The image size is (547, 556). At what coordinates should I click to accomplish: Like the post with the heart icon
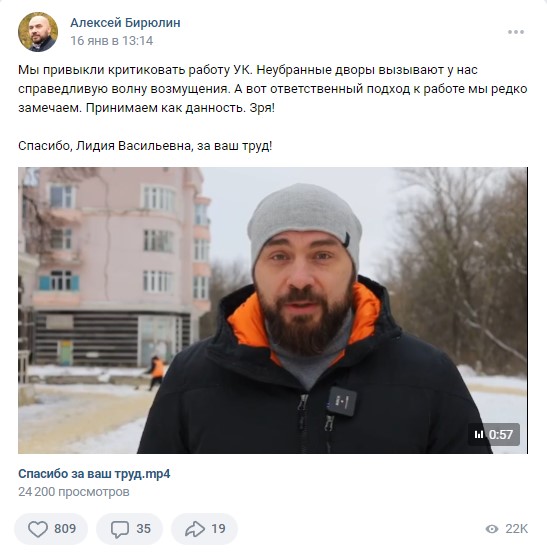[38, 529]
